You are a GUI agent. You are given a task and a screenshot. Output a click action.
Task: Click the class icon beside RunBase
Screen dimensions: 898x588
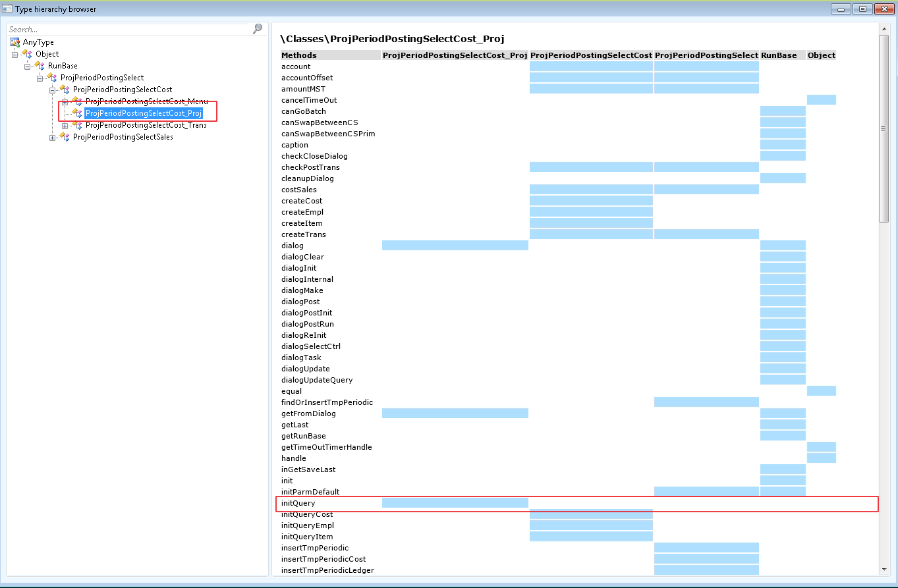[x=40, y=66]
